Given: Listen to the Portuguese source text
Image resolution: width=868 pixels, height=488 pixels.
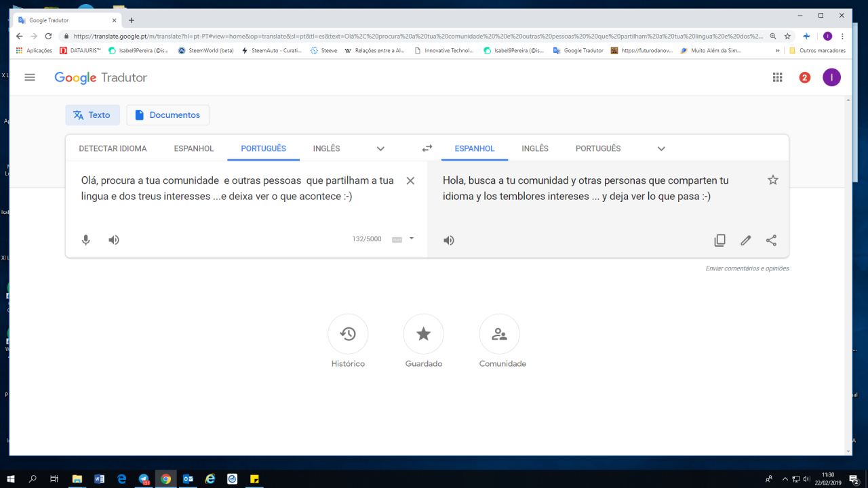Looking at the screenshot, I should [x=114, y=240].
